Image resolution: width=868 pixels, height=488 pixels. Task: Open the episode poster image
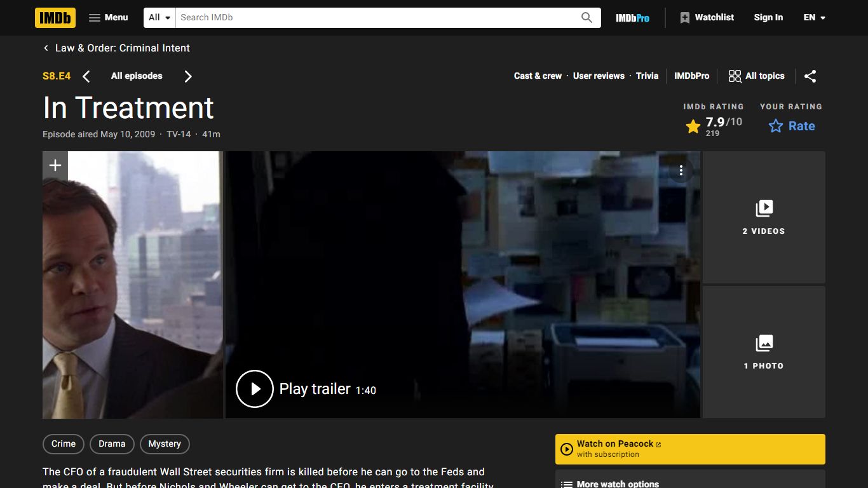[x=132, y=285]
